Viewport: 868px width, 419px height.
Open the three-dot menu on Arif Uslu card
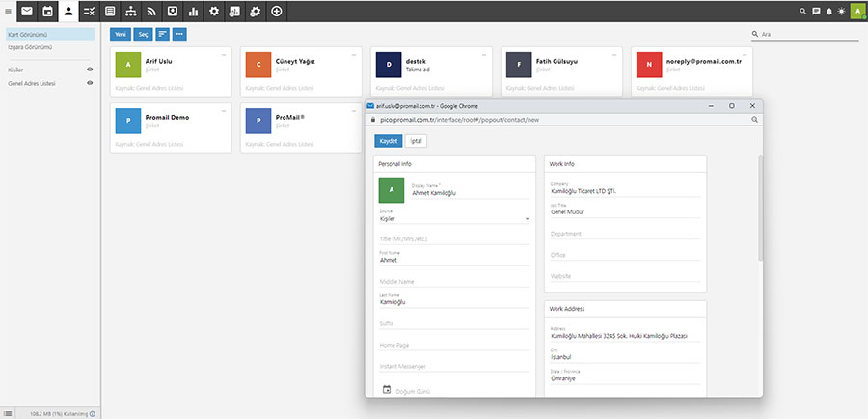tap(224, 55)
